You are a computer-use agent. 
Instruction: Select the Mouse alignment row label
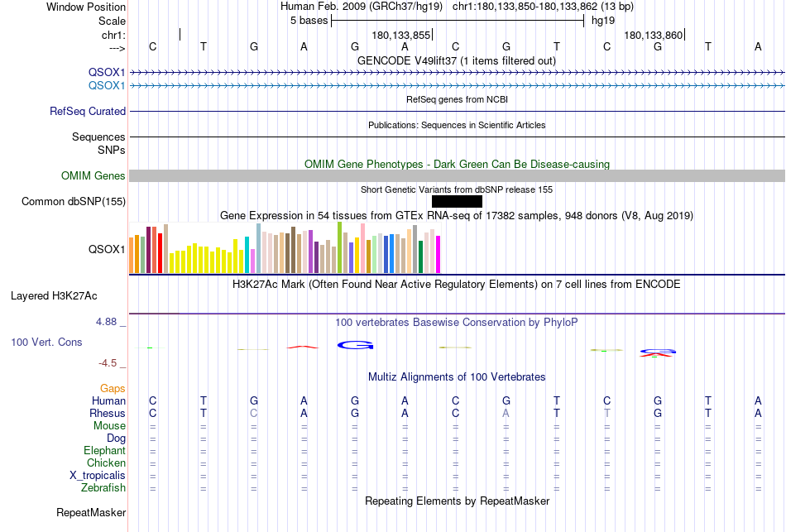[x=109, y=426]
